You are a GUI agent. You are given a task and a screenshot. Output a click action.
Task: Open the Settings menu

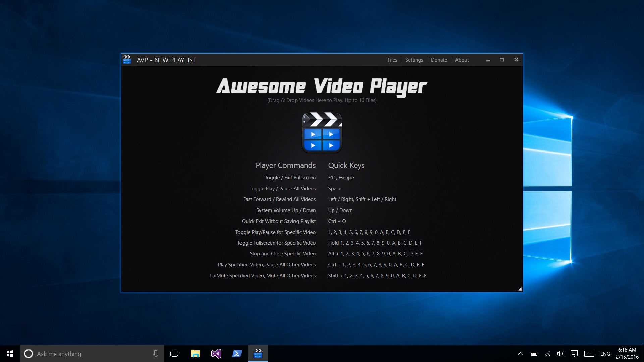tap(414, 60)
